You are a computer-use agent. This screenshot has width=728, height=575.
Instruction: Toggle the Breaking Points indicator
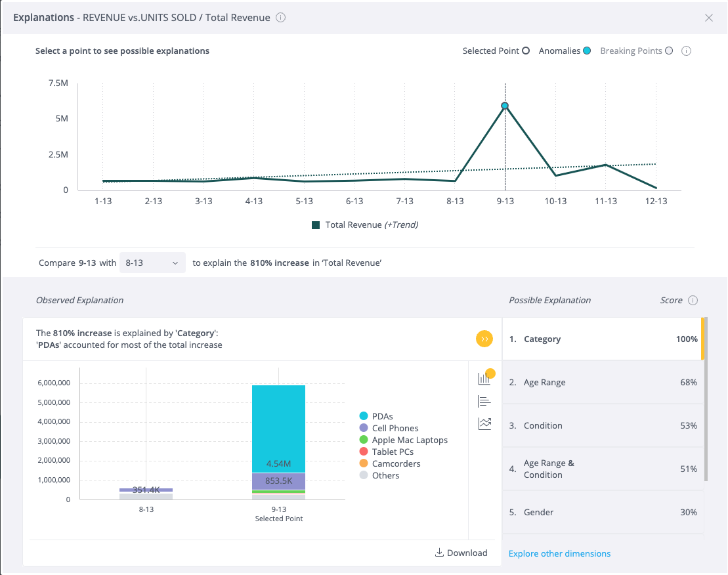point(668,51)
